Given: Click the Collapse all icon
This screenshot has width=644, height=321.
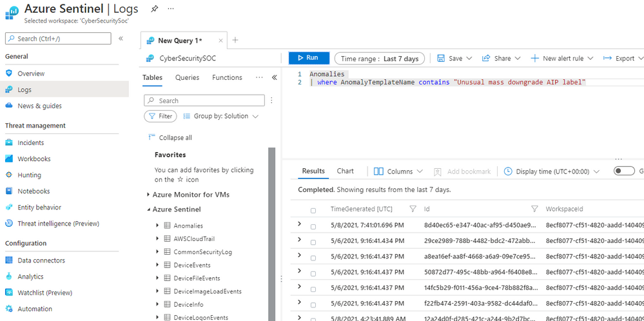Looking at the screenshot, I should tap(151, 137).
